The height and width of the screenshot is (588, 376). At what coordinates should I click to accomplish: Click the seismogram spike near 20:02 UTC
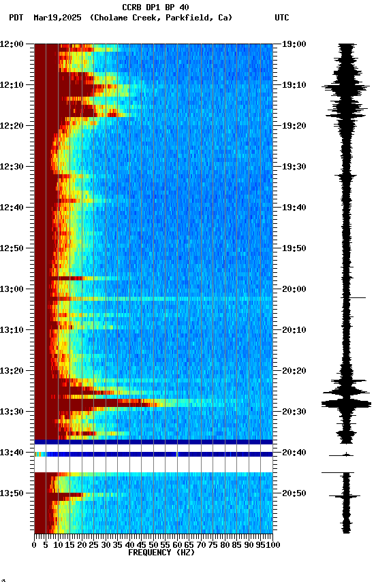point(354,298)
